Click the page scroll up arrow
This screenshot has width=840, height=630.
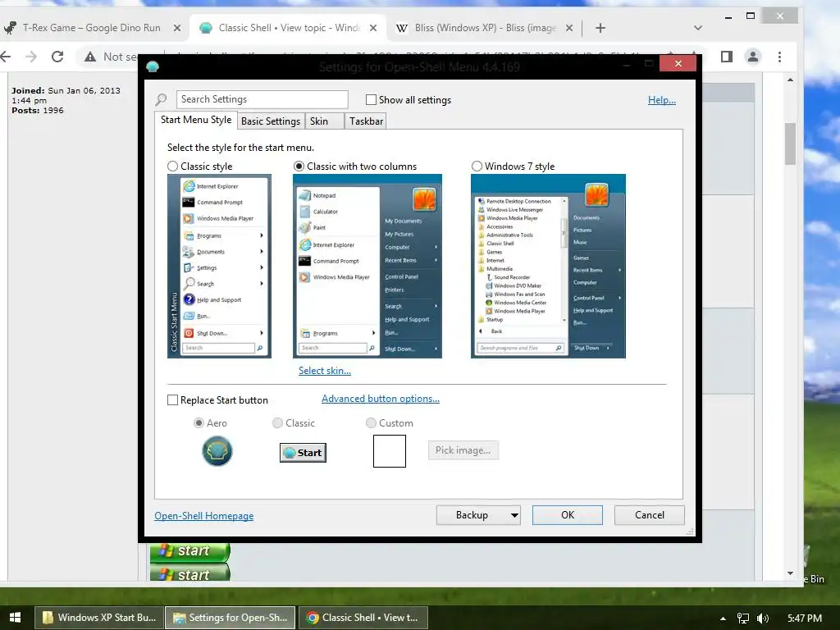click(790, 80)
